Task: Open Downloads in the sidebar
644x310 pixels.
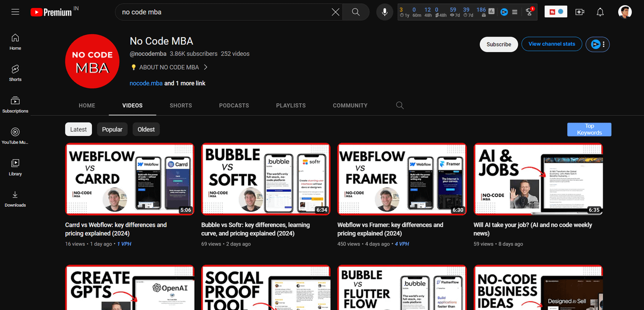Action: pyautogui.click(x=15, y=199)
